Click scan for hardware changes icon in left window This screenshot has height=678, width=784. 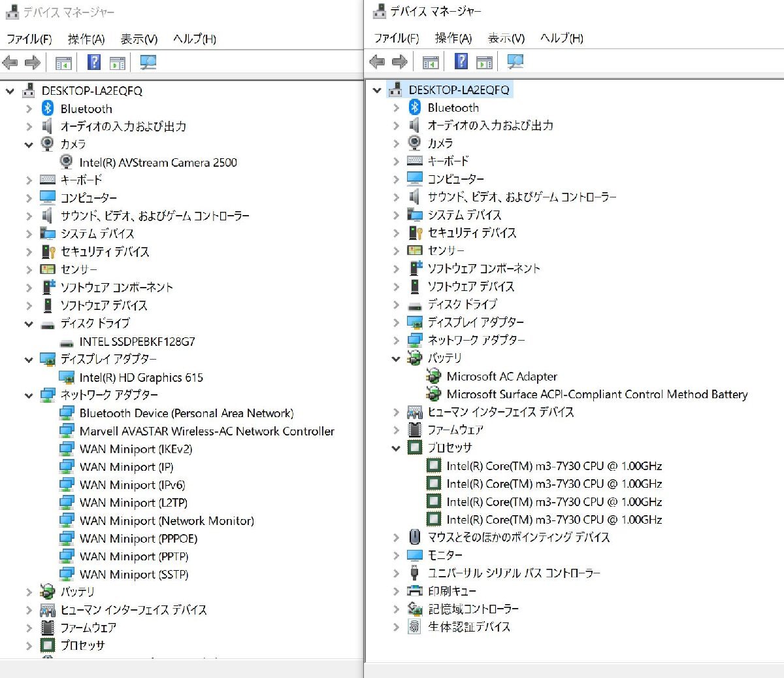(x=148, y=63)
